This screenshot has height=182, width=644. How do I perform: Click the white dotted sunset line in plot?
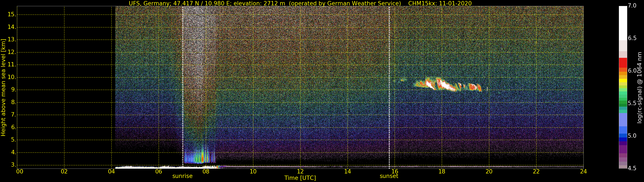pos(389,87)
